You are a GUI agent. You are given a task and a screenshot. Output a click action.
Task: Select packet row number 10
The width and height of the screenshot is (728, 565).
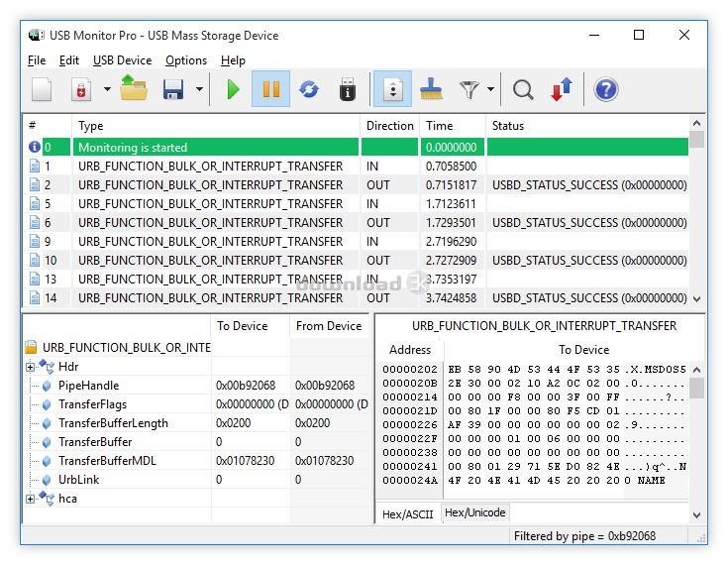point(357,260)
